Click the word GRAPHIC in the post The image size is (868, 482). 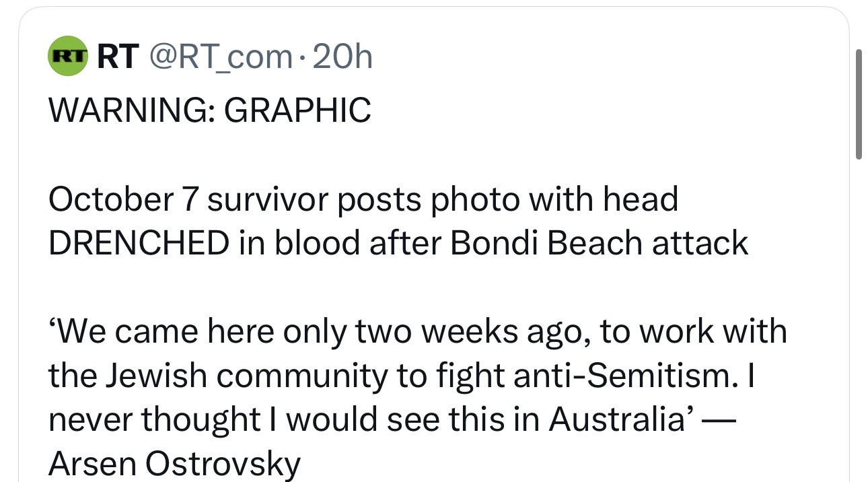[297, 110]
